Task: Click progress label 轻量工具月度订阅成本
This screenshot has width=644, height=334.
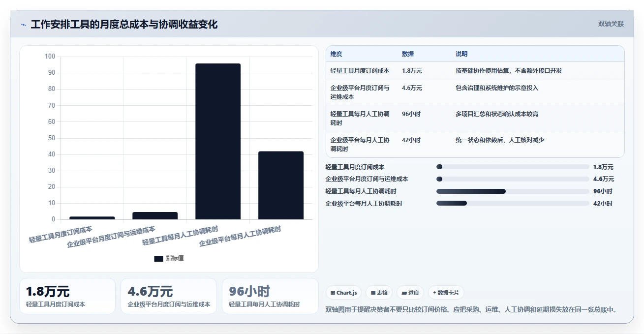Action: [x=355, y=167]
